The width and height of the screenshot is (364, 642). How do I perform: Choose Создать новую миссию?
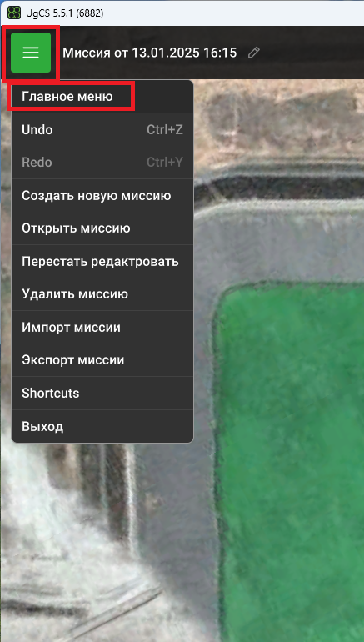(x=102, y=196)
